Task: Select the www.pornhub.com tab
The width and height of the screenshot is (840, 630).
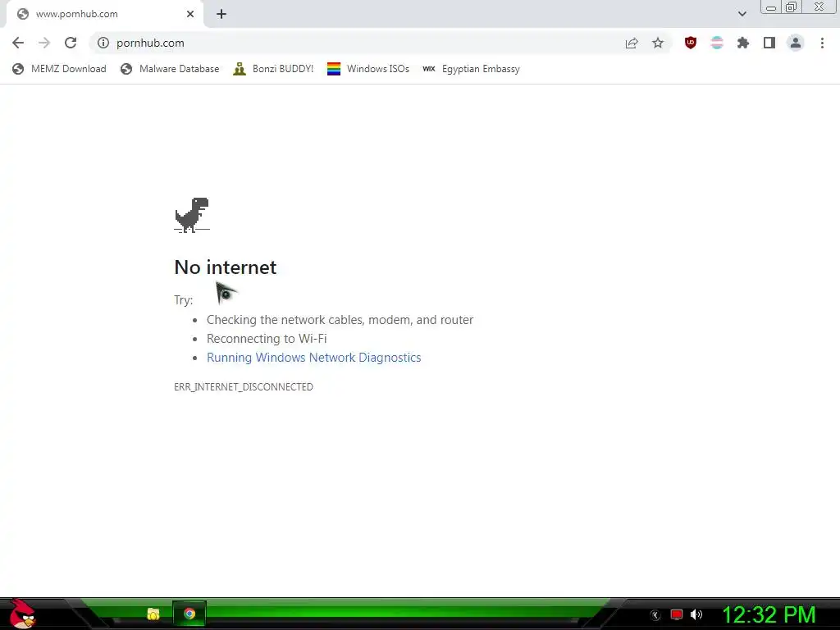Action: pyautogui.click(x=104, y=14)
